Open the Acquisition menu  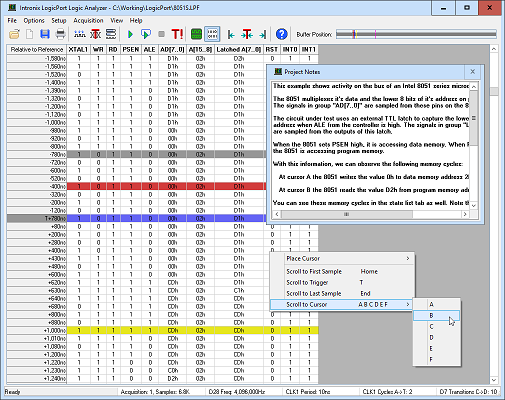coord(88,20)
